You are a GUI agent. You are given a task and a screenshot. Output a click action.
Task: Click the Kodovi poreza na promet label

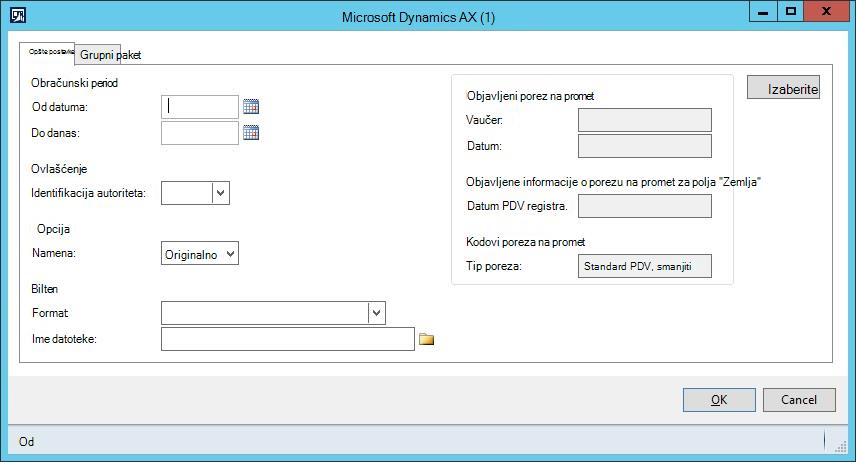pos(525,242)
